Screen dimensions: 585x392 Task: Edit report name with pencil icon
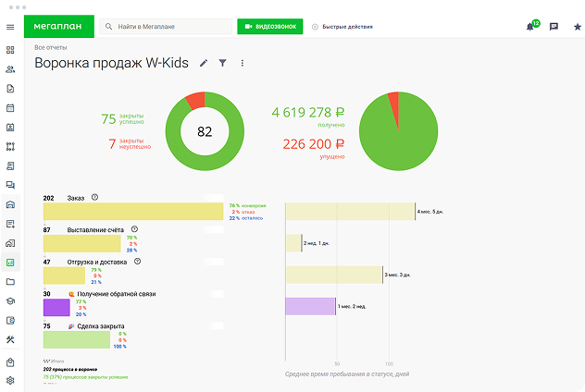pos(204,63)
